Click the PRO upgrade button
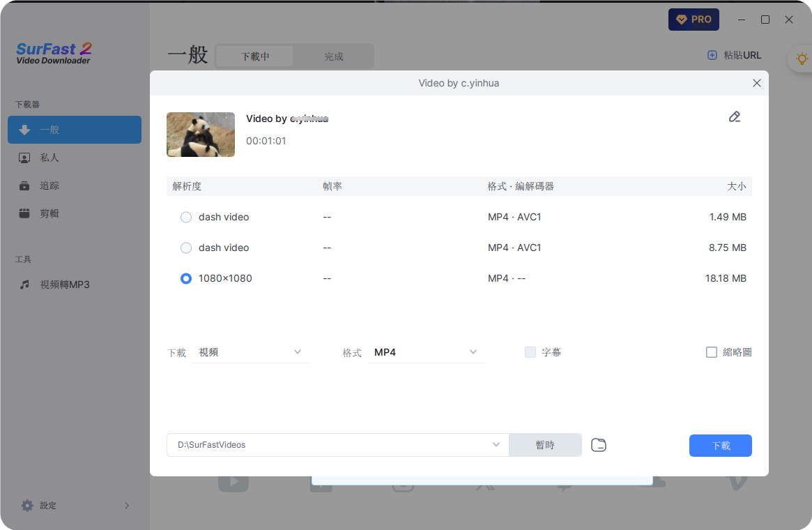This screenshot has height=530, width=812. point(694,19)
